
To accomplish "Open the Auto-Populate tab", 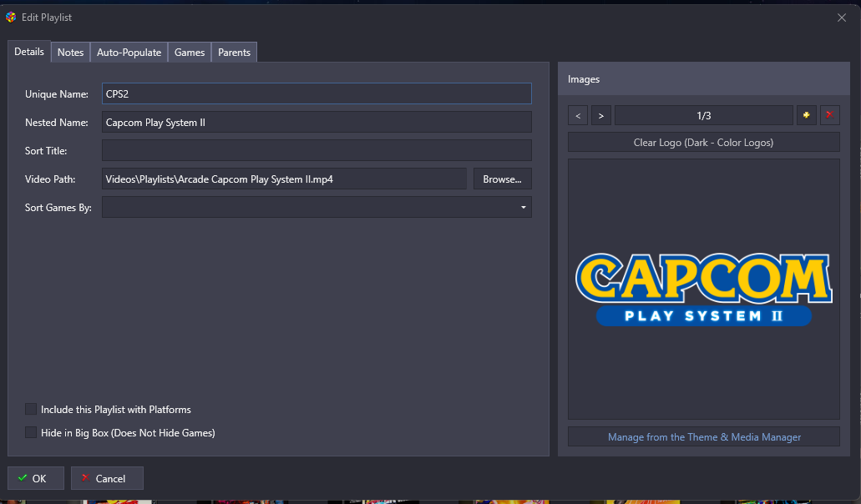I will point(129,53).
